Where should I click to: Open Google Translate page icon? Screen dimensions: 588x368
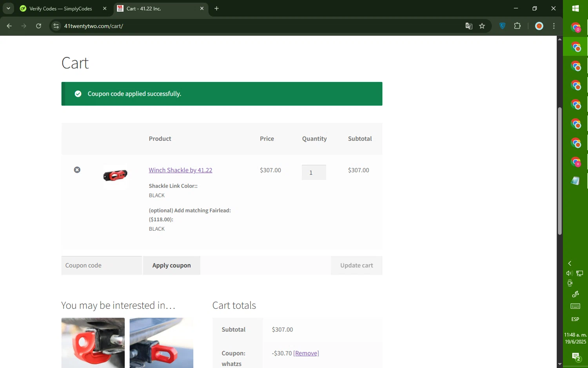point(469,26)
